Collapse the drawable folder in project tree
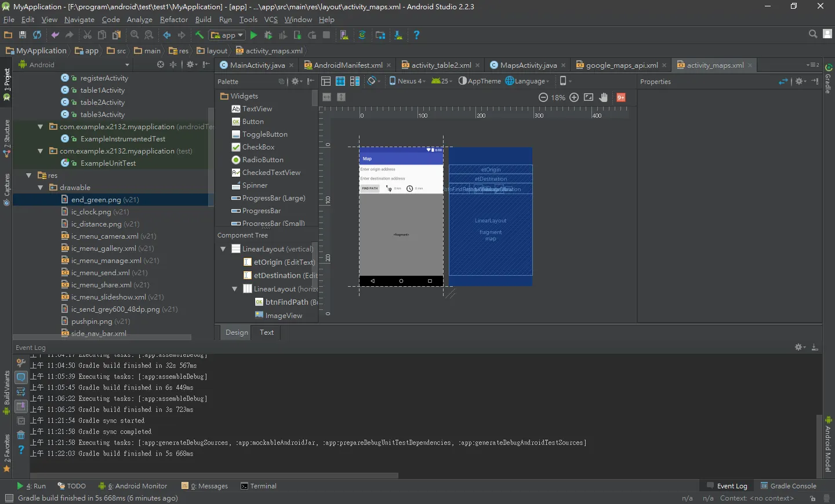Viewport: 835px width, 504px height. point(40,188)
